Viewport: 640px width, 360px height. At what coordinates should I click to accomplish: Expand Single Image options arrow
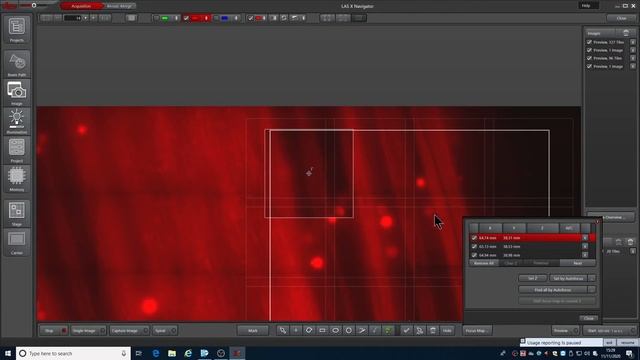pos(102,330)
